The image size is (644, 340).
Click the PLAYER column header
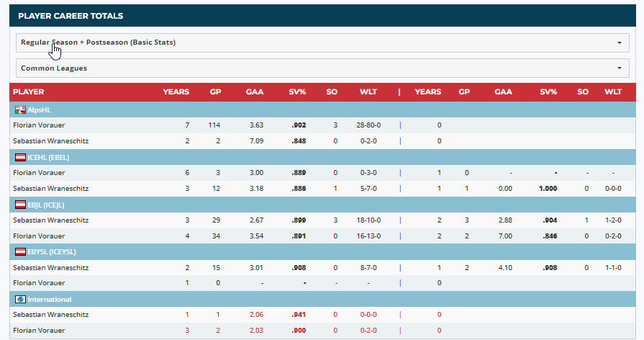(29, 92)
